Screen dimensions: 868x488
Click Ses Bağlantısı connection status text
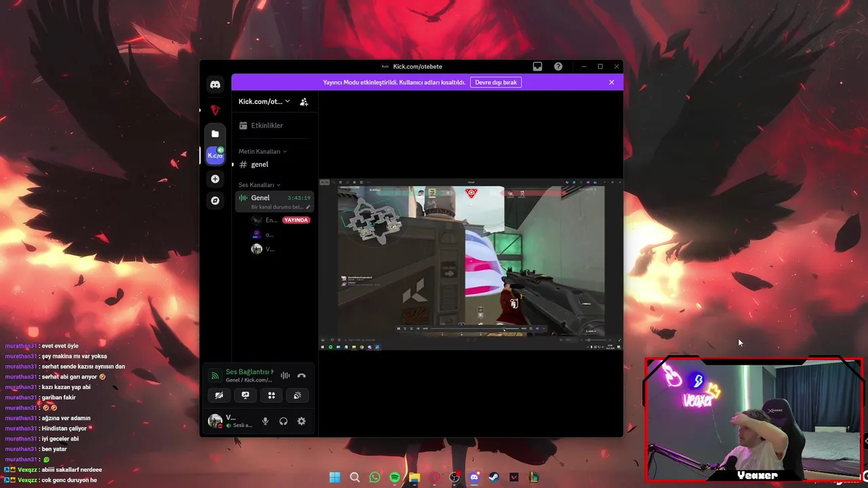250,371
